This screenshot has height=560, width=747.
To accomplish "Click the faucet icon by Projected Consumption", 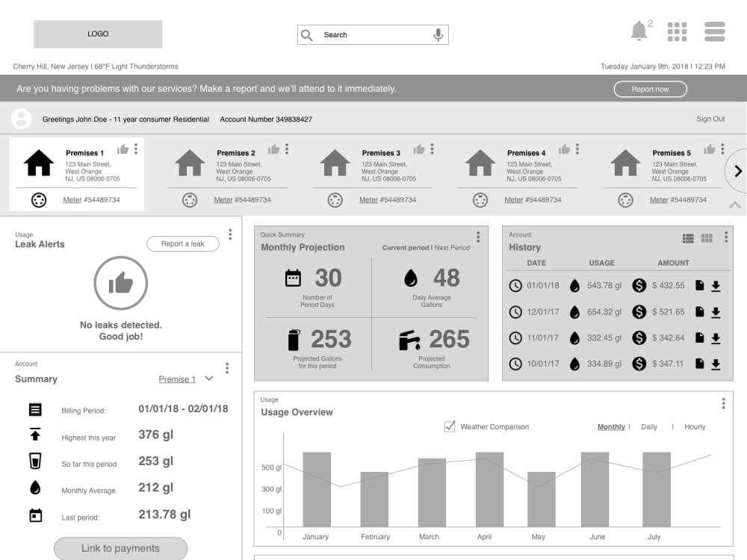I will coord(409,340).
